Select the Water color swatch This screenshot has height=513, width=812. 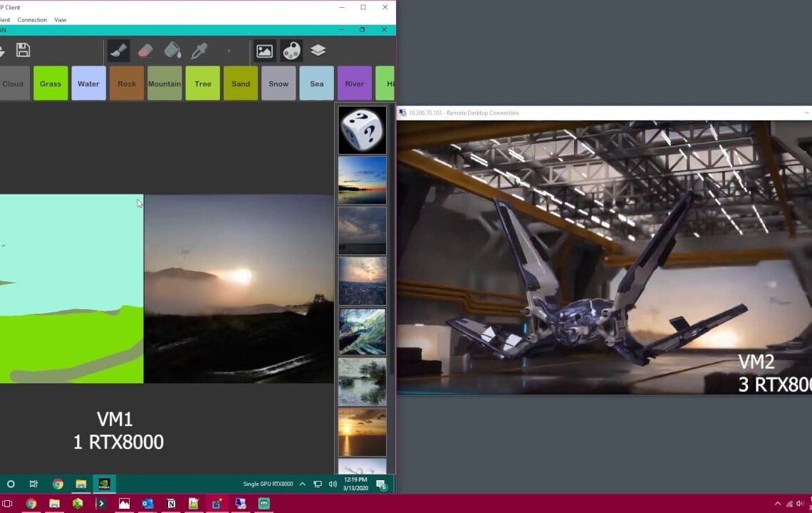tap(88, 83)
